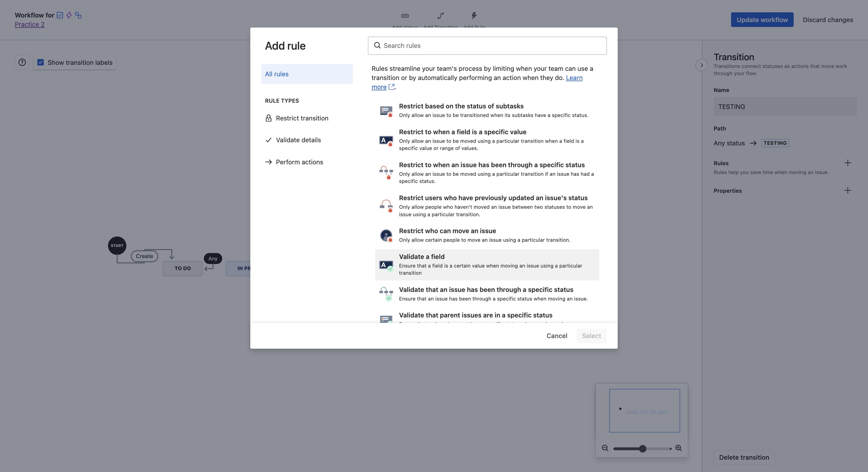The height and width of the screenshot is (472, 868).
Task: Click the workflow minimap thumbnail
Action: 644,411
